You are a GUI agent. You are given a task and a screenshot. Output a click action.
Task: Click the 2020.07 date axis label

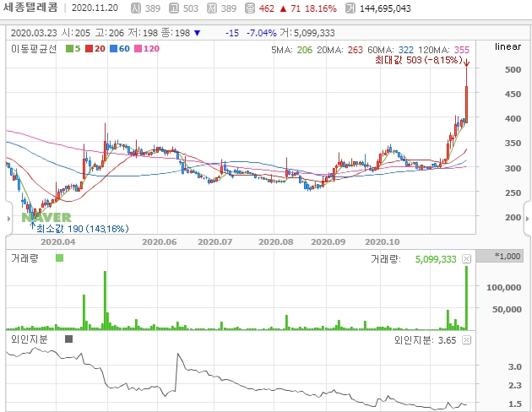click(x=215, y=242)
